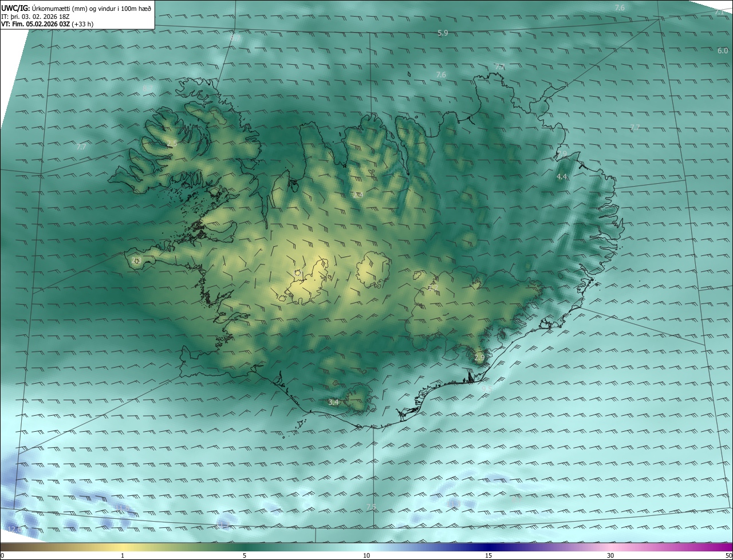Click the '10' tick on the color scale
The width and height of the screenshot is (733, 560).
click(366, 555)
